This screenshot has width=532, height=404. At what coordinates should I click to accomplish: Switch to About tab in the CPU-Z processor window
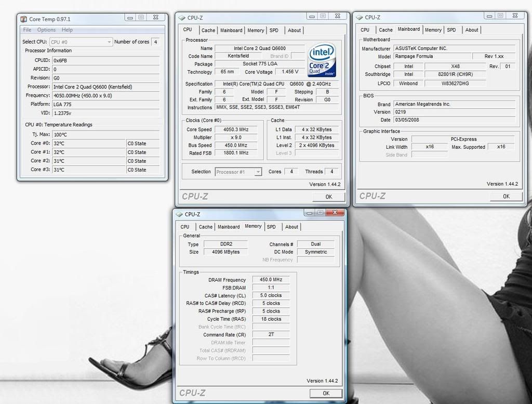(x=294, y=30)
